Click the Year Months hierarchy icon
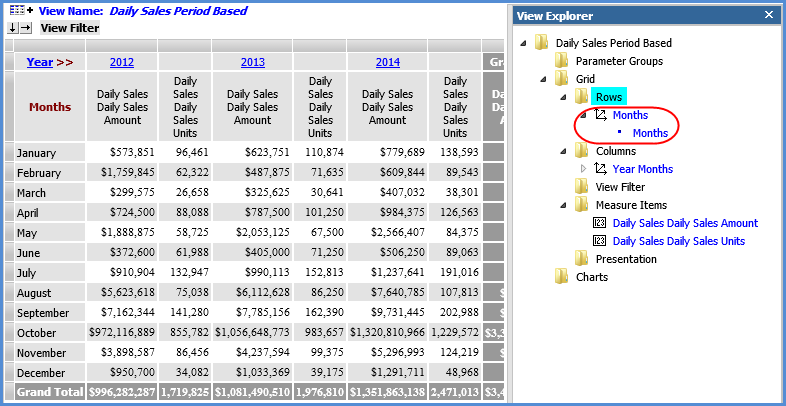Image resolution: width=786 pixels, height=406 pixels. [601, 169]
